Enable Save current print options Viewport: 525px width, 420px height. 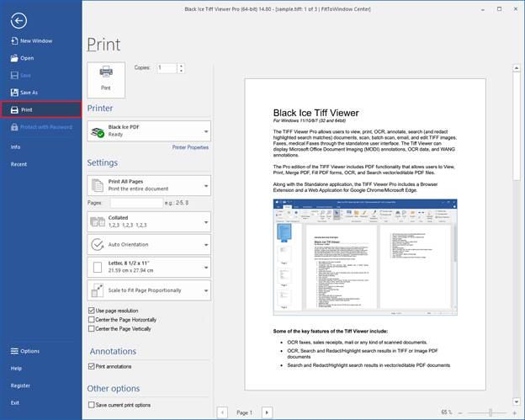pyautogui.click(x=92, y=405)
